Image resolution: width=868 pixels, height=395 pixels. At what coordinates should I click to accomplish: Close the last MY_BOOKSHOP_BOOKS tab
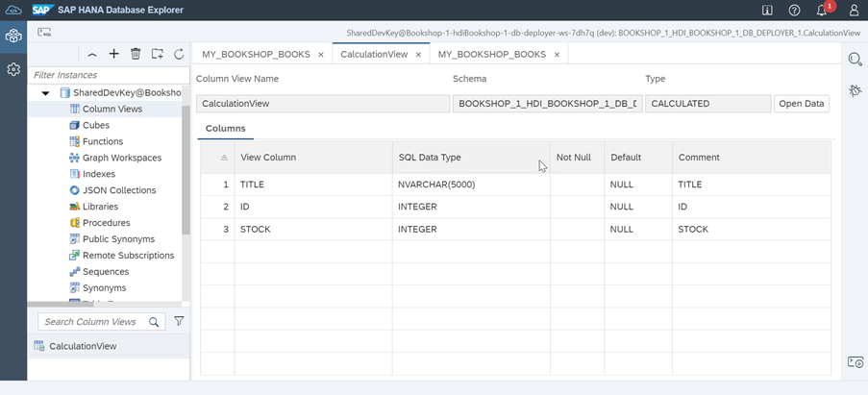[557, 55]
